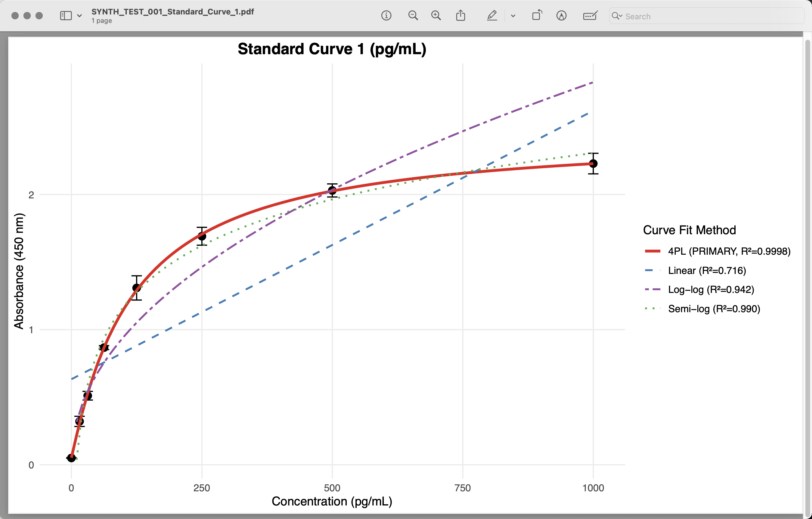Zoom in on the PDF

(436, 16)
